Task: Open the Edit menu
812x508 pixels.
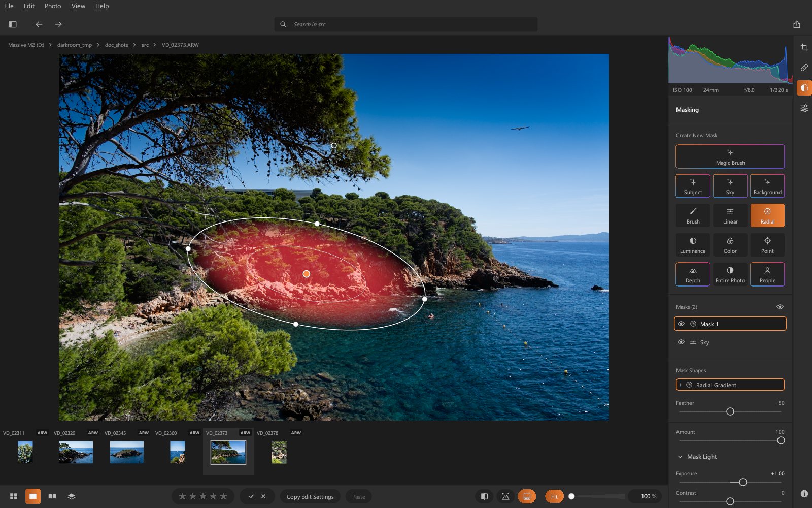Action: coord(29,6)
